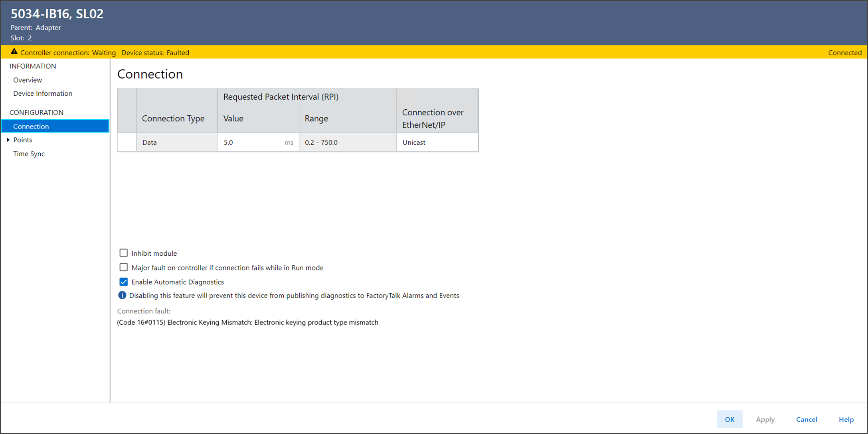Click the Connected status text

click(844, 53)
